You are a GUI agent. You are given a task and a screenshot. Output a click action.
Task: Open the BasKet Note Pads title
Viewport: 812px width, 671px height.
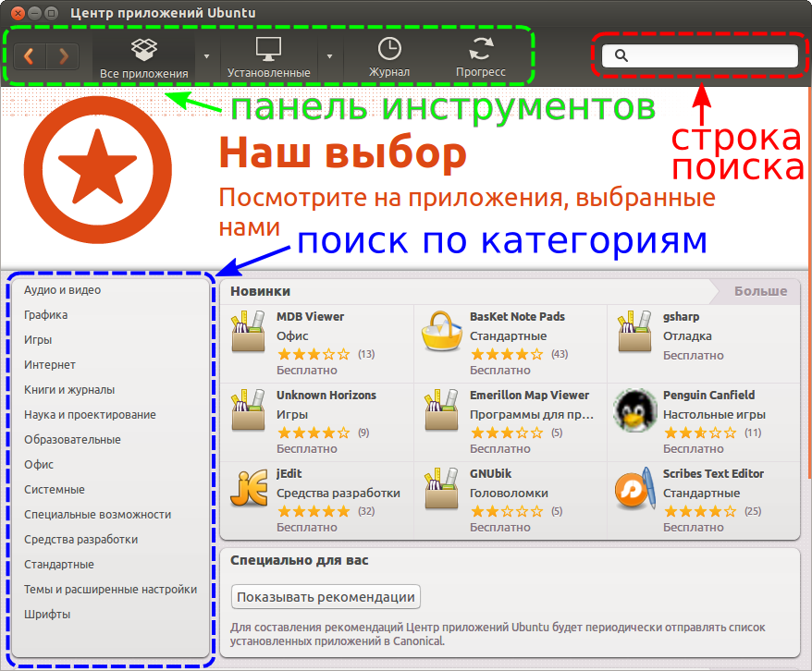[x=517, y=317]
